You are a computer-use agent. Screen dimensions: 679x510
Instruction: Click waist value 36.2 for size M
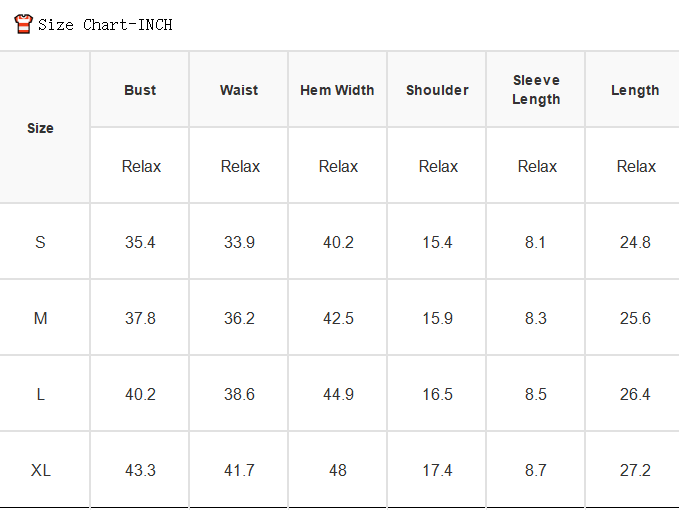(x=239, y=318)
